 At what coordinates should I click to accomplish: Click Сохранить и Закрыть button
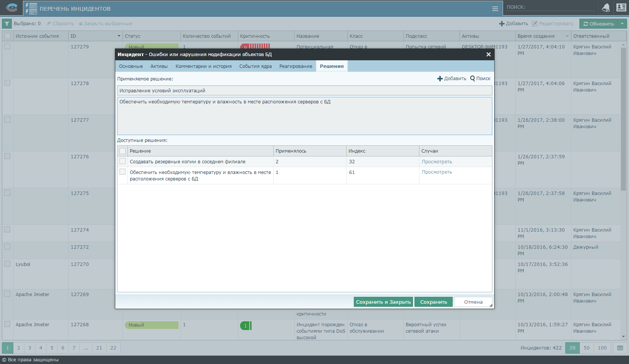[x=384, y=302]
